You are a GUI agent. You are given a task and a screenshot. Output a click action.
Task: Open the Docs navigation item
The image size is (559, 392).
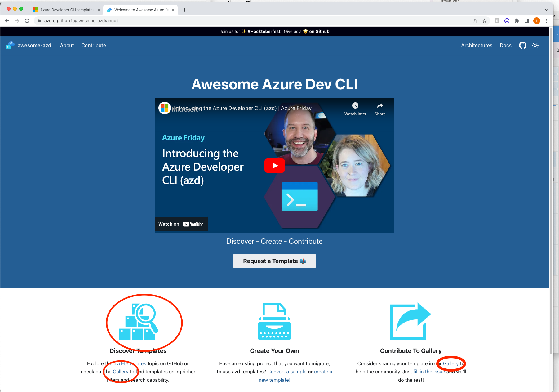505,45
